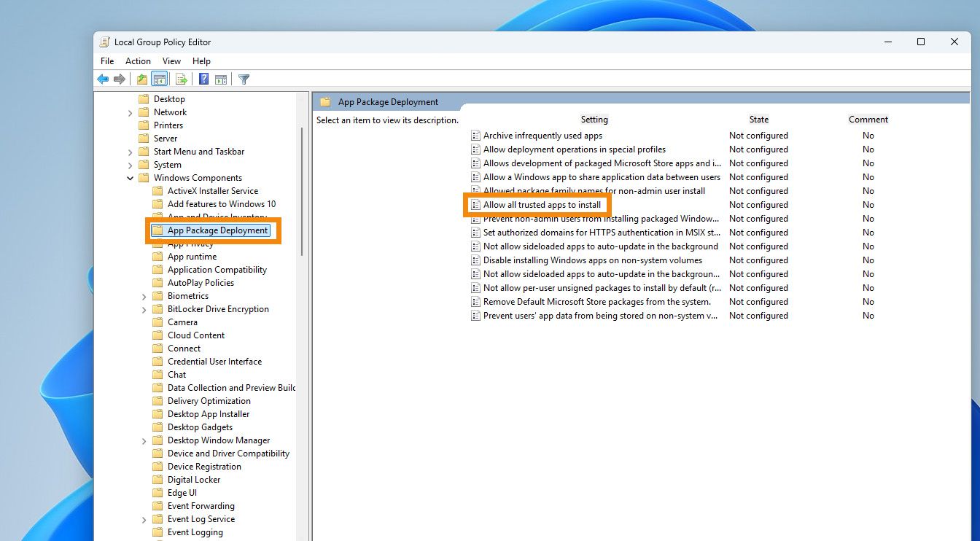Expand the System tree node
This screenshot has height=541, width=980.
coord(130,165)
